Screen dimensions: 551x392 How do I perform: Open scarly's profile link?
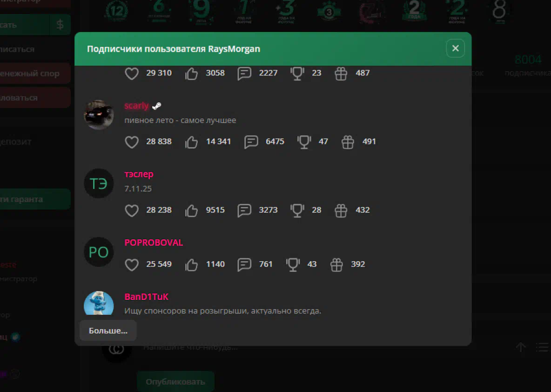pos(136,106)
